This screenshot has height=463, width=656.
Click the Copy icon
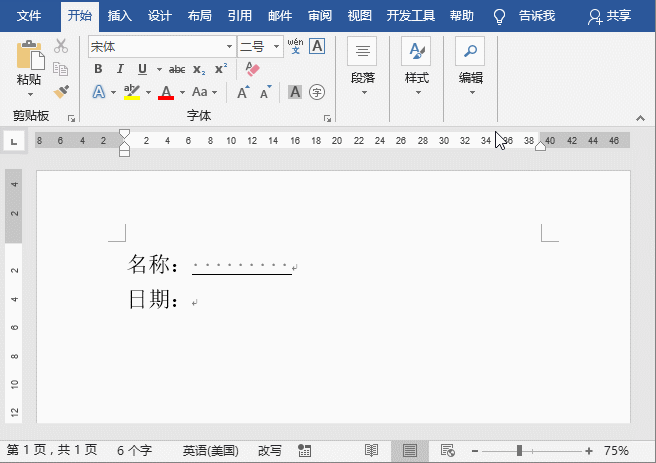61,69
